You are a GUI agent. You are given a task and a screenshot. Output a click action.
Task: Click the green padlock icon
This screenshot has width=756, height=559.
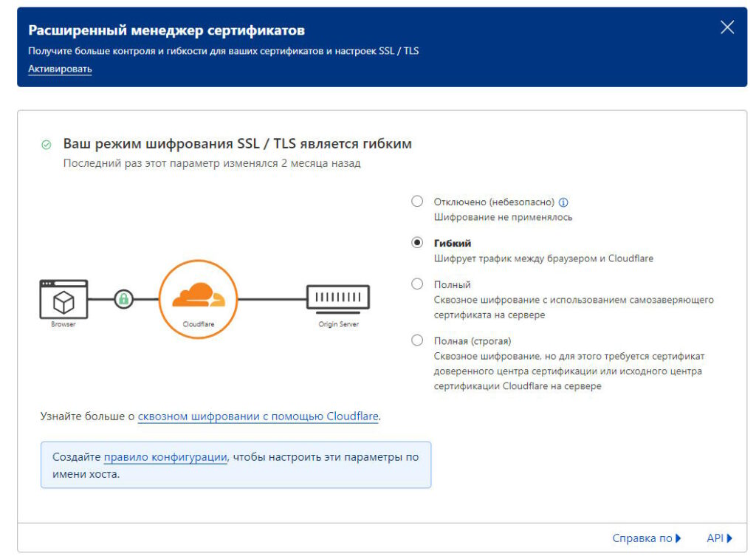(124, 299)
